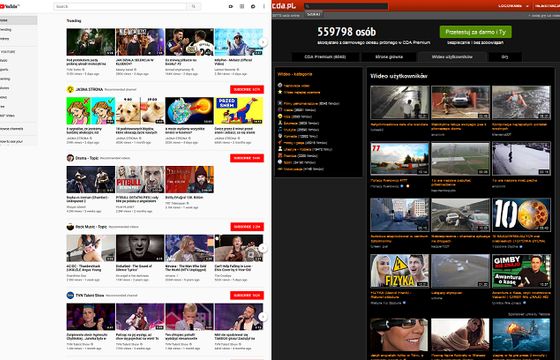Open the 'PRZED SNEM' yellow thumbnail video
Image resolution: width=560 pixels, height=360 pixels.
(239, 111)
